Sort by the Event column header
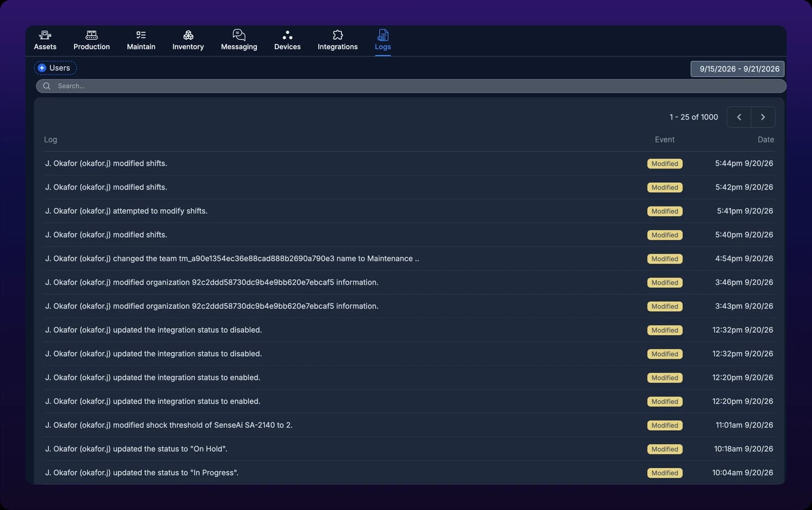 click(665, 140)
